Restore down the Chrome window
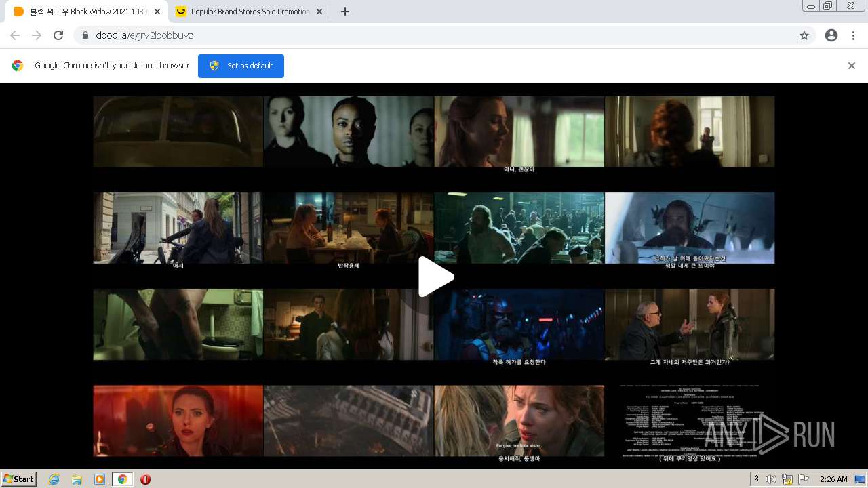Image resolution: width=868 pixels, height=488 pixels. [828, 6]
